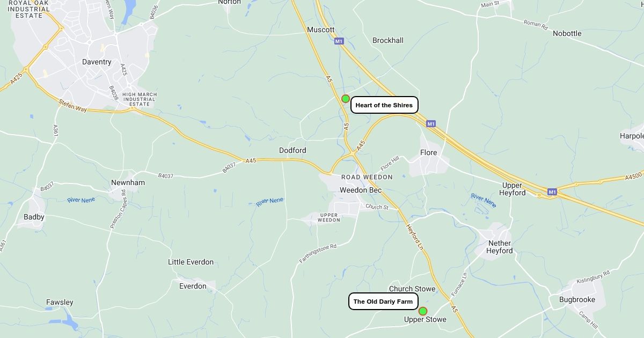Click the Daventry town label
The height and width of the screenshot is (338, 644).
point(97,62)
